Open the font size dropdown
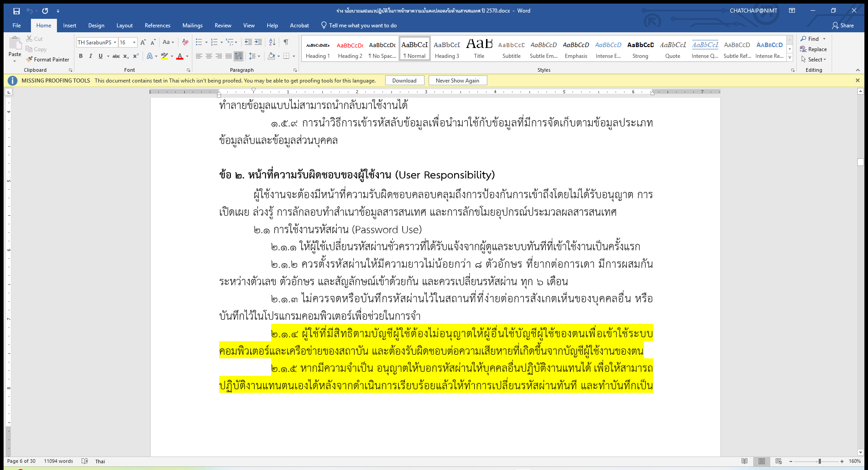This screenshot has height=470, width=868. (134, 43)
